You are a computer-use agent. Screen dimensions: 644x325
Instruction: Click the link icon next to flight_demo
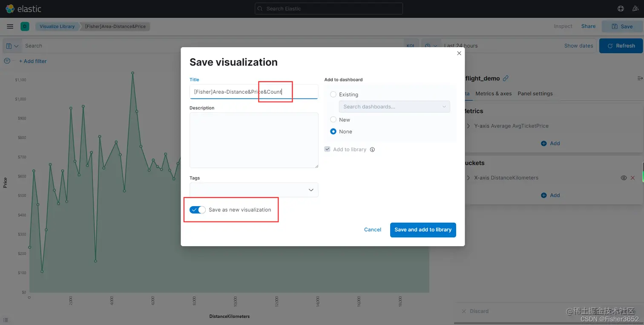[506, 78]
